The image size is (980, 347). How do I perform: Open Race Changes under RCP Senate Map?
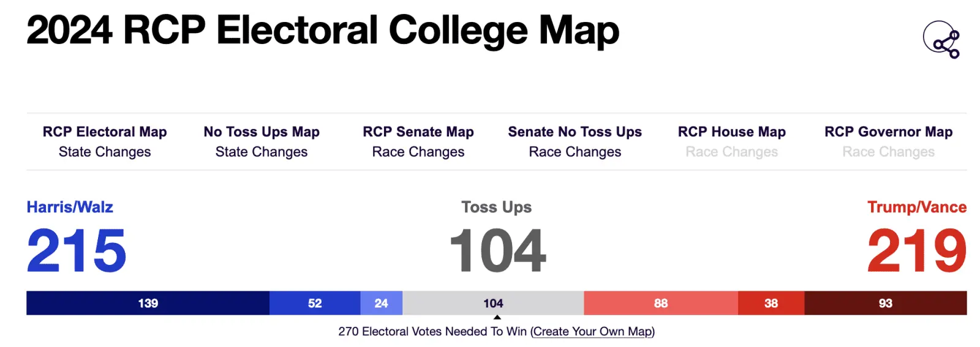(x=418, y=152)
